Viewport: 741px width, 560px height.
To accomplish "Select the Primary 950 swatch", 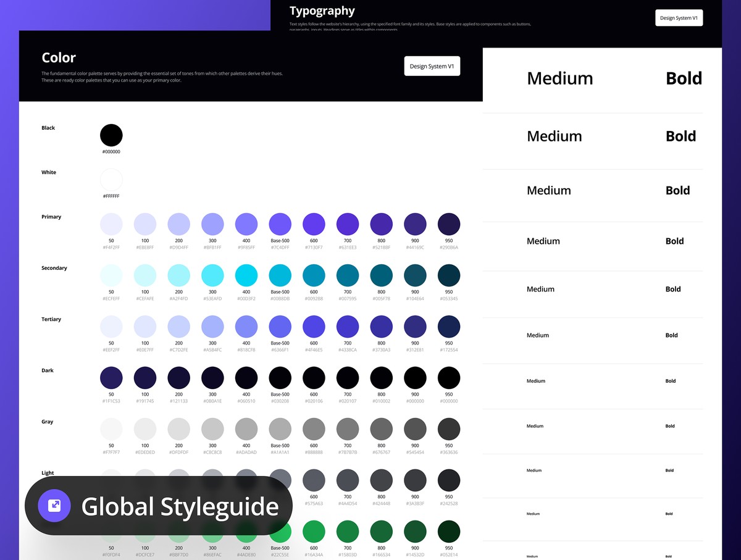I will point(448,224).
